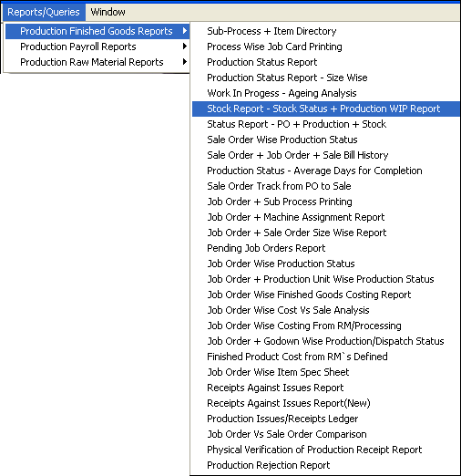Expand Production Finished Goods Reports submenu arrow
The width and height of the screenshot is (461, 476).
click(184, 31)
